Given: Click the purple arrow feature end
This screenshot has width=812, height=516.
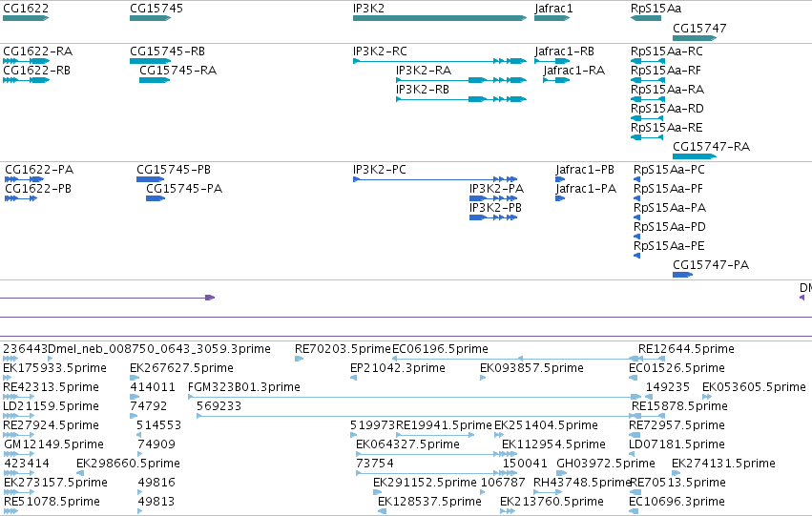Looking at the screenshot, I should pyautogui.click(x=210, y=297).
